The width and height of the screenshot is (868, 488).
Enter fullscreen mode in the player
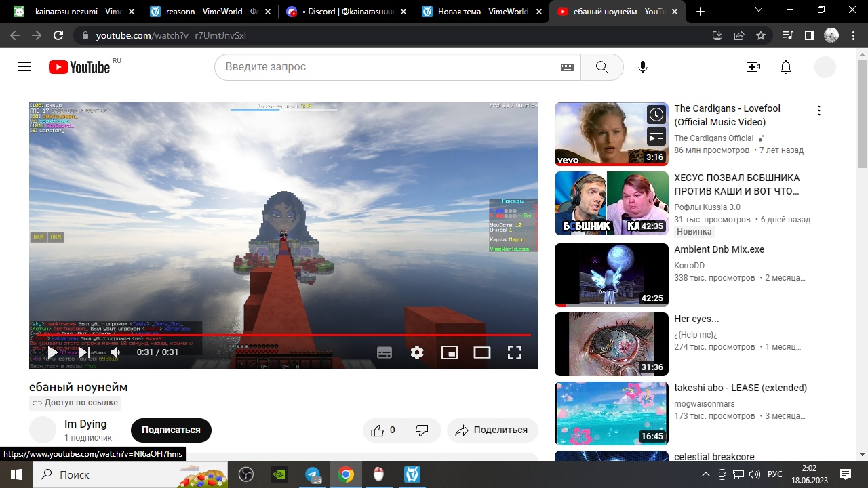pyautogui.click(x=515, y=352)
